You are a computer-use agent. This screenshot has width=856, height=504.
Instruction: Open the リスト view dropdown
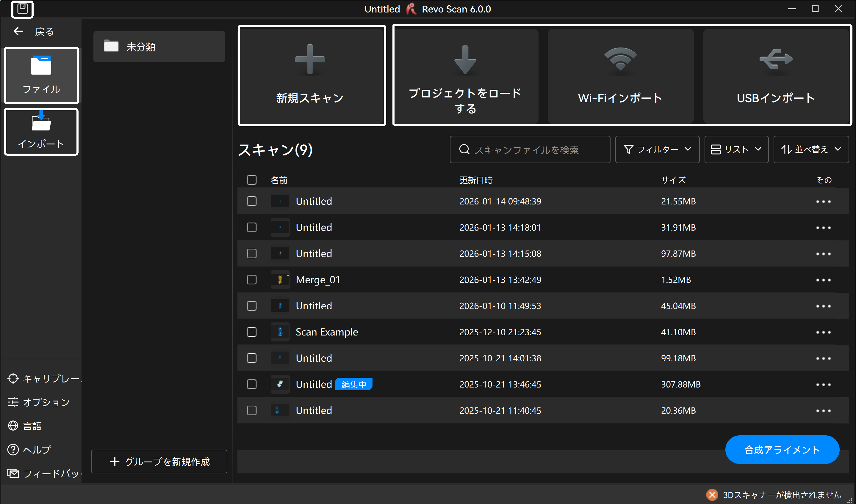pyautogui.click(x=736, y=149)
